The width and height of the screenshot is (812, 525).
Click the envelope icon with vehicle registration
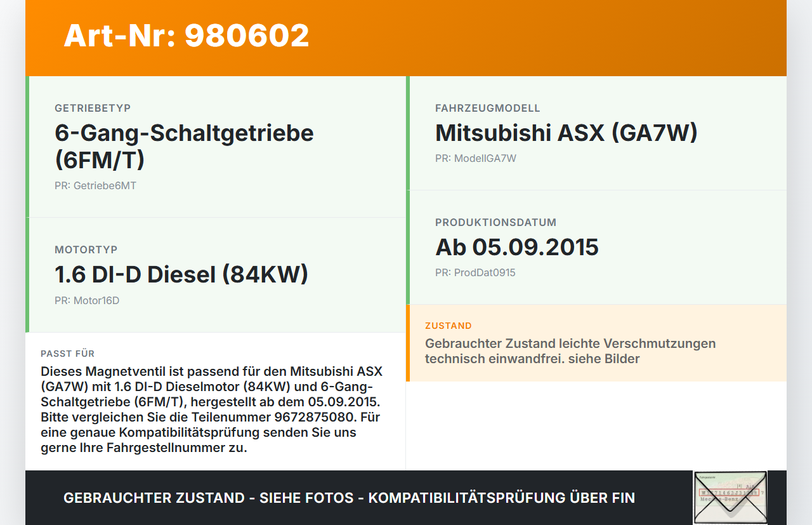click(x=730, y=497)
